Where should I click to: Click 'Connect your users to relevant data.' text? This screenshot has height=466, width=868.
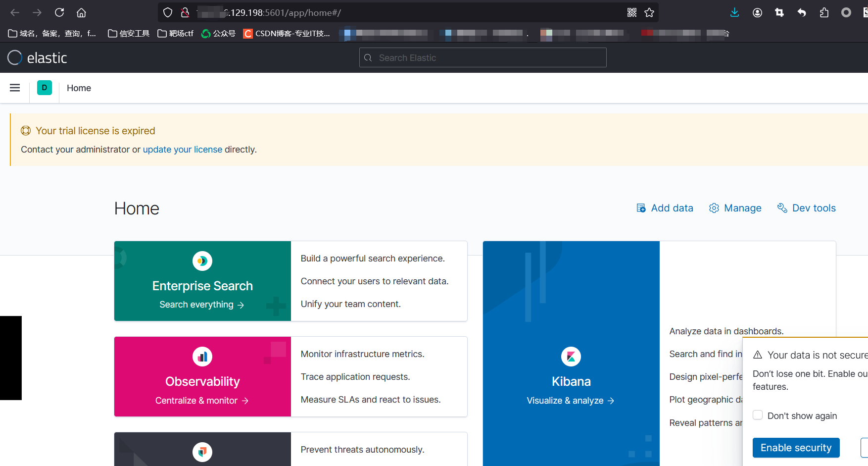point(375,281)
